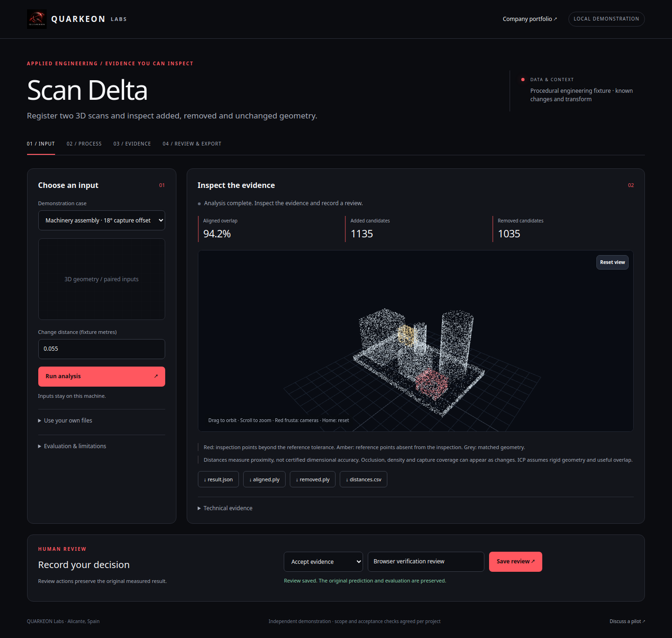The height and width of the screenshot is (638, 672).
Task: Click the Run analysis button
Action: [x=102, y=376]
